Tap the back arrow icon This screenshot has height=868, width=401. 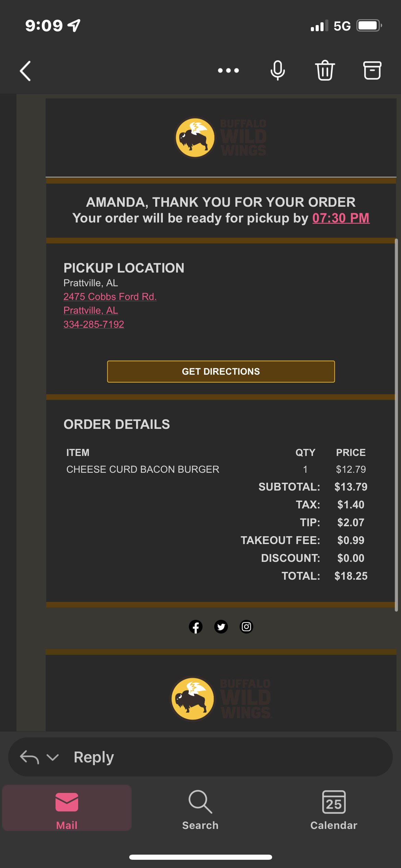[25, 71]
